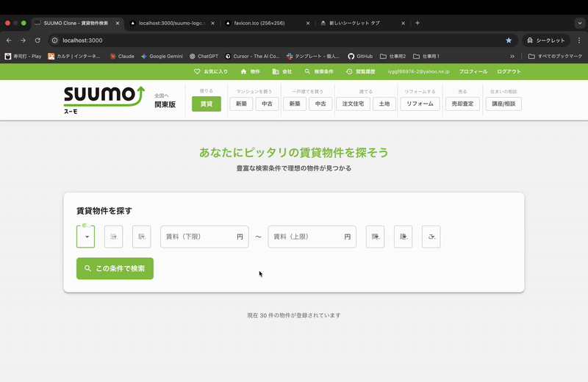Click the 売却査定 button
Viewport: 588px width, 382px height.
click(x=462, y=104)
